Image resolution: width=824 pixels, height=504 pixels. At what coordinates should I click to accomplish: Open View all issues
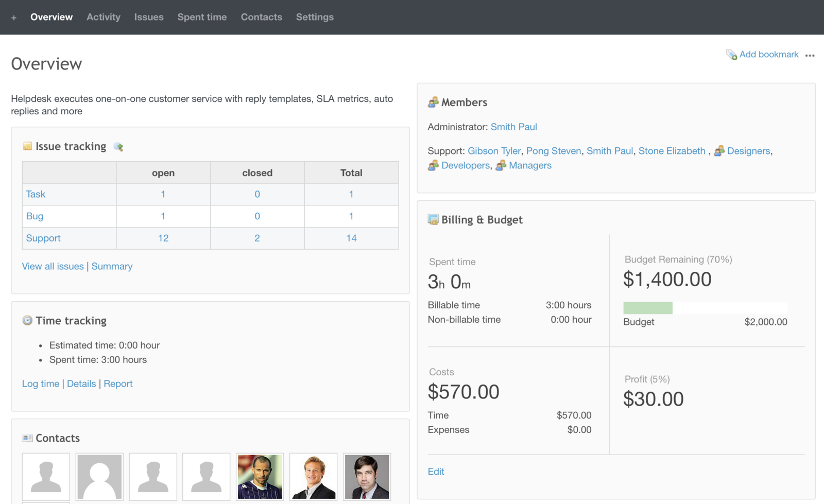(x=53, y=266)
